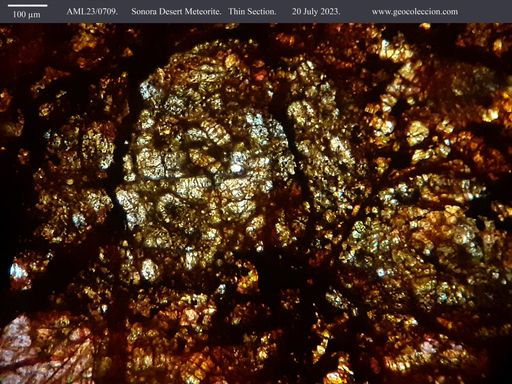The width and height of the screenshot is (512, 384).
Task: Click the "100 µm" scale label
Action: pyautogui.click(x=26, y=15)
